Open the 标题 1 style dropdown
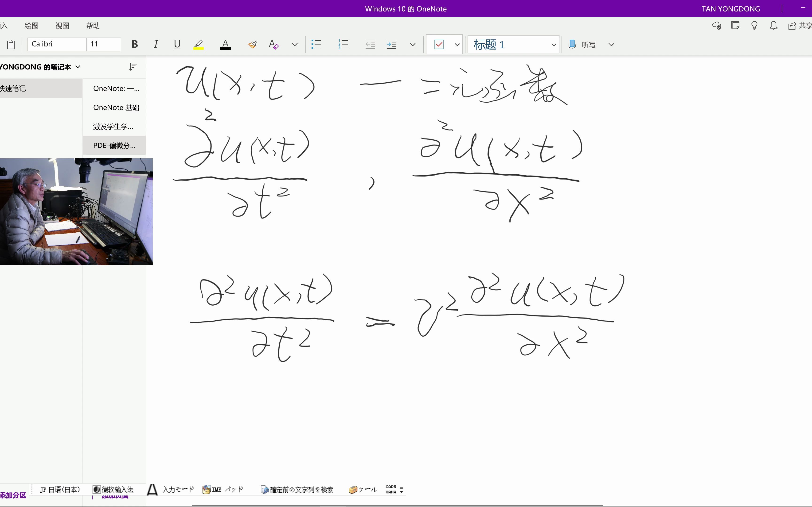The width and height of the screenshot is (812, 507). pyautogui.click(x=553, y=45)
